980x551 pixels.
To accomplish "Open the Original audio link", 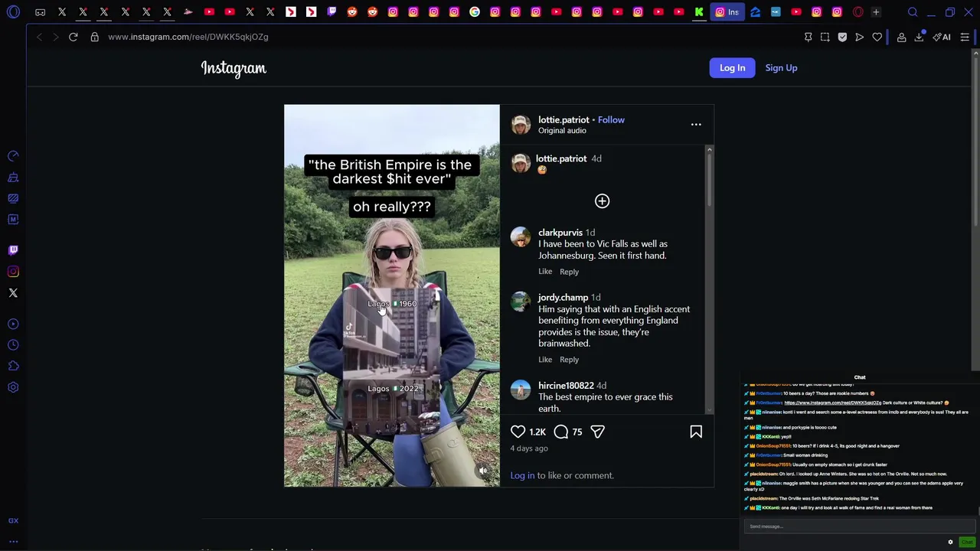I will tap(562, 131).
